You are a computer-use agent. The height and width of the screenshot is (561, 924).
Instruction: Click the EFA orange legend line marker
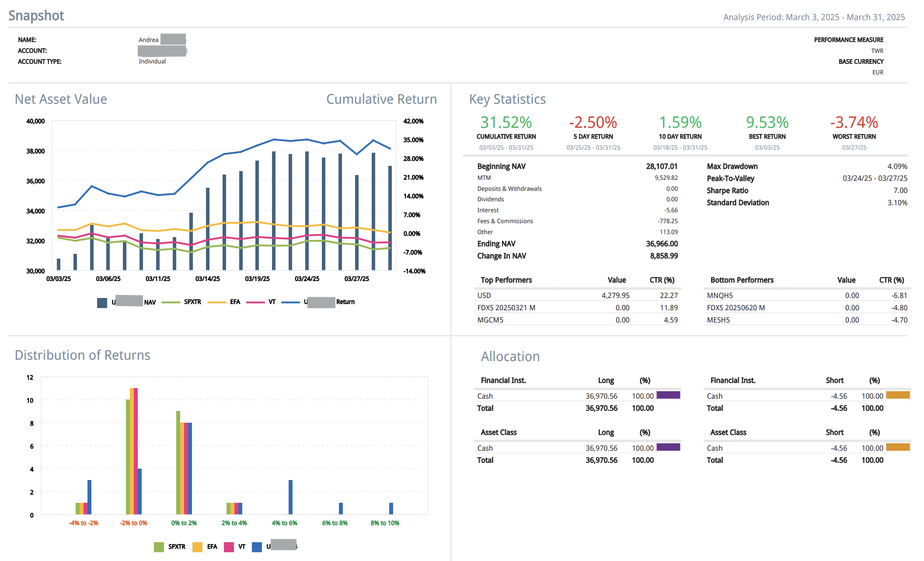click(x=216, y=302)
